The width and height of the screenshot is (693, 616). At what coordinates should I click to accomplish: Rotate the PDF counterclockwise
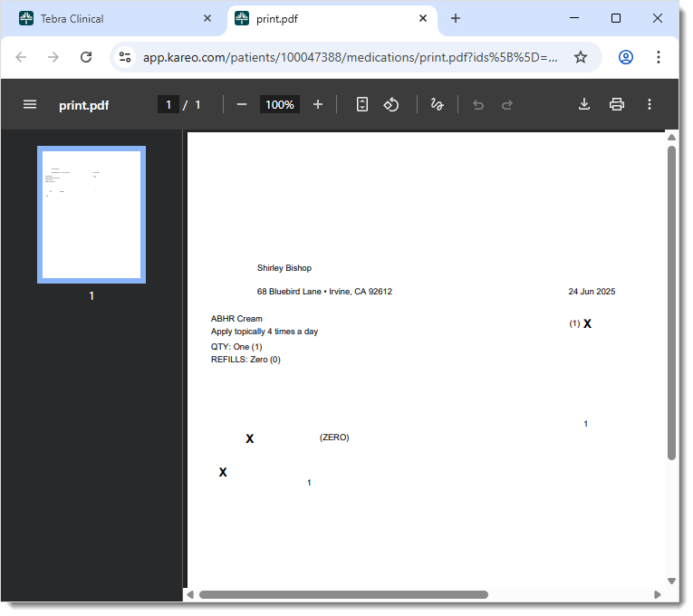[393, 105]
